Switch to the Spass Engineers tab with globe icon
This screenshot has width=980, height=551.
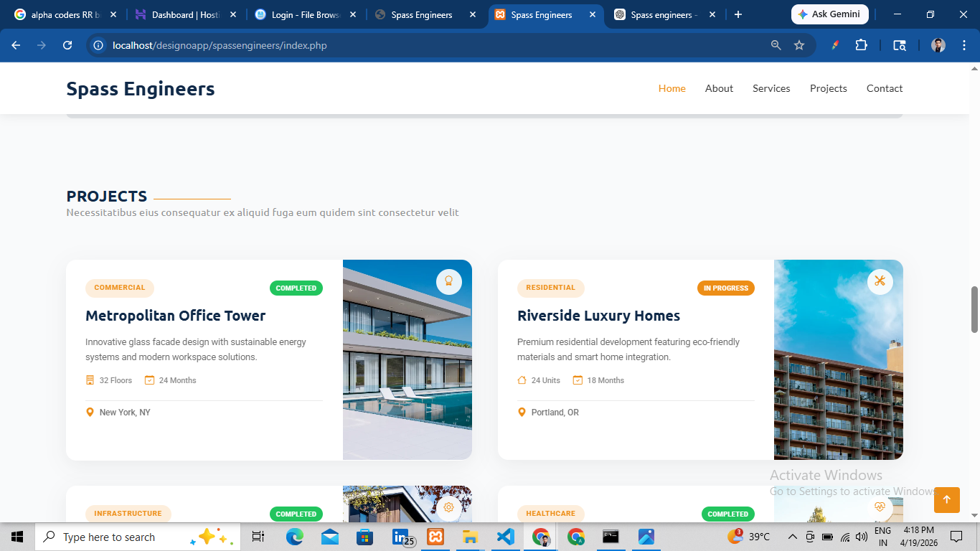(425, 14)
